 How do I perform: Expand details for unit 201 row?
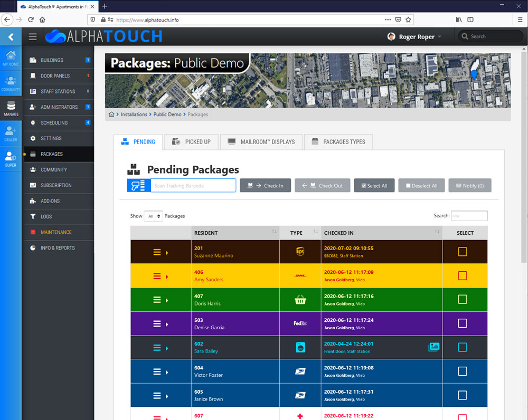(x=167, y=252)
